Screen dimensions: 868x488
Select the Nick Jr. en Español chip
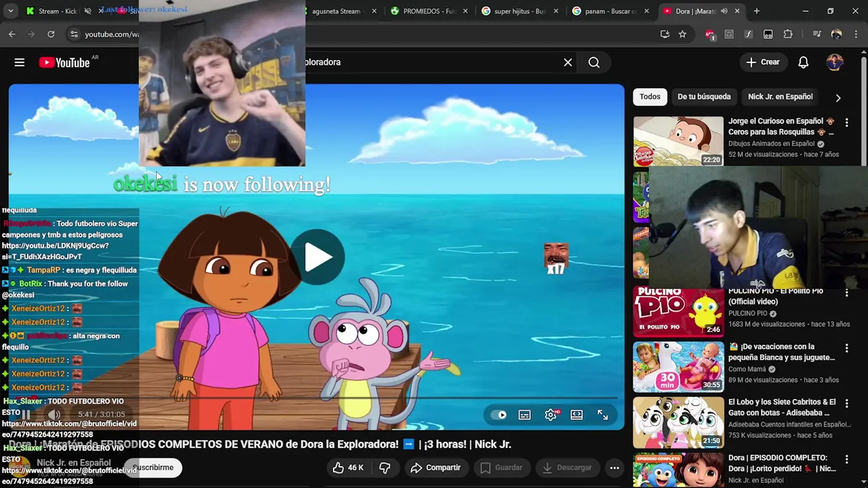click(780, 97)
